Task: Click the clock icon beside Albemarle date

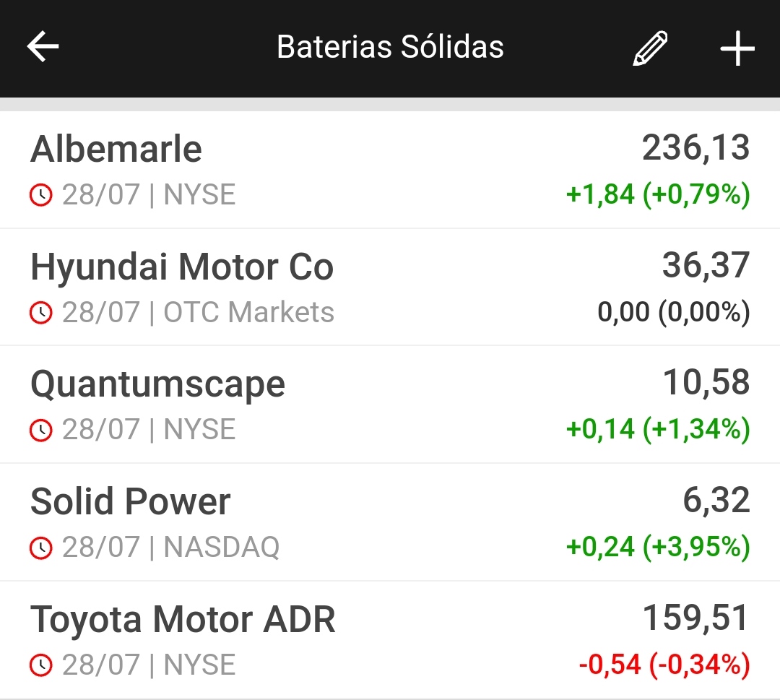Action: (41, 195)
